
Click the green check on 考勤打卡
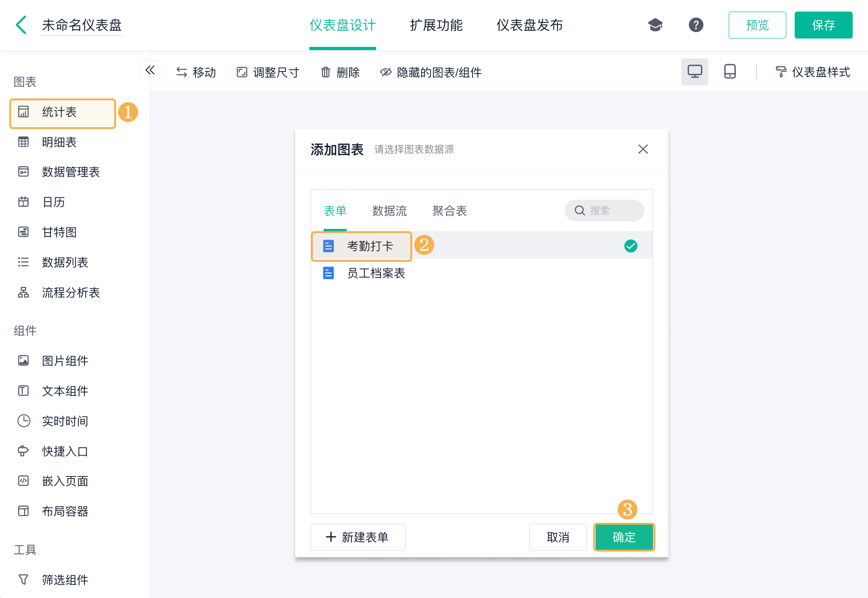pos(631,246)
